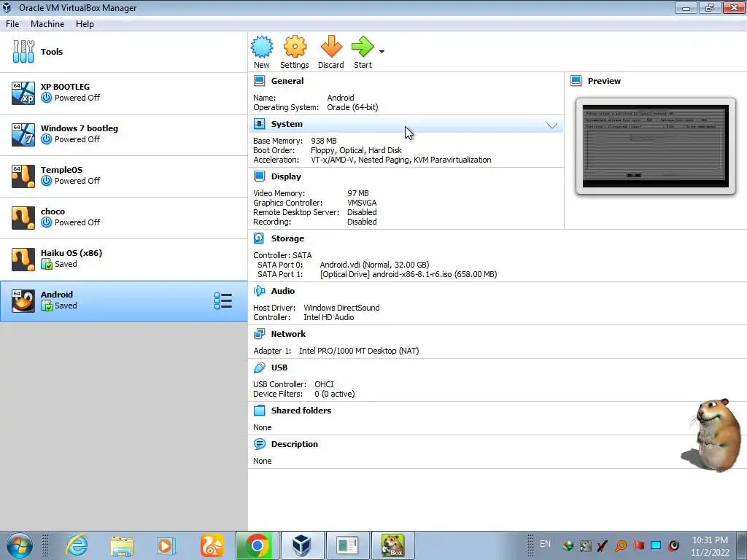The image size is (747, 560).
Task: Click the VMSVGA graphics controller value
Action: point(362,203)
